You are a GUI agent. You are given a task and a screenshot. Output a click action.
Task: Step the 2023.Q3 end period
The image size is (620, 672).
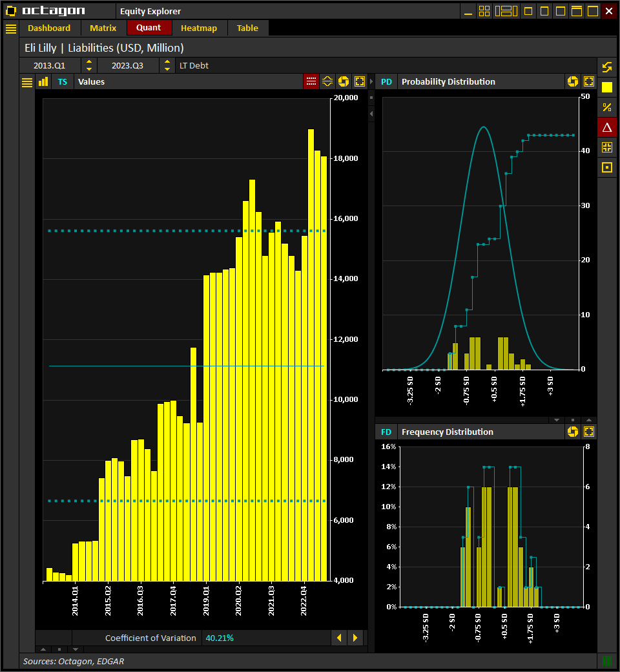pos(167,65)
